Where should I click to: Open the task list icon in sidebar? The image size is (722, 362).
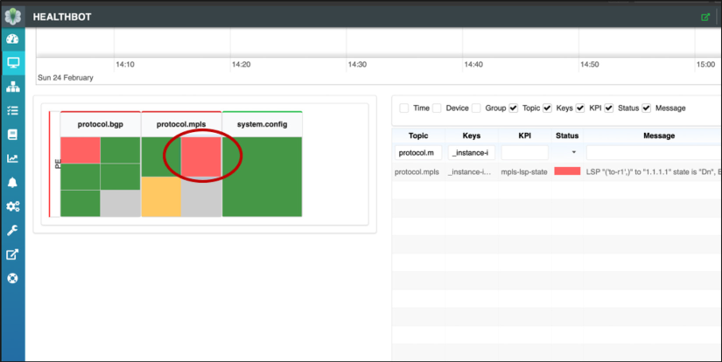point(12,111)
